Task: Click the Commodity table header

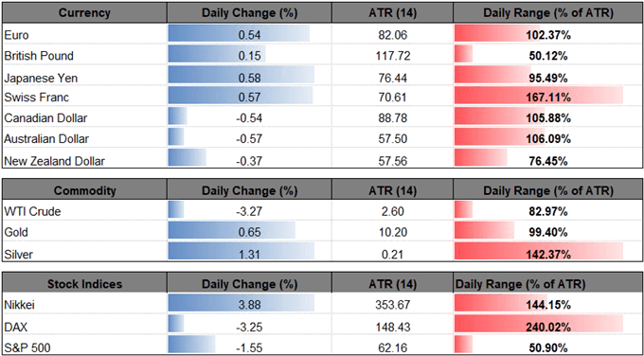Action: tap(84, 190)
